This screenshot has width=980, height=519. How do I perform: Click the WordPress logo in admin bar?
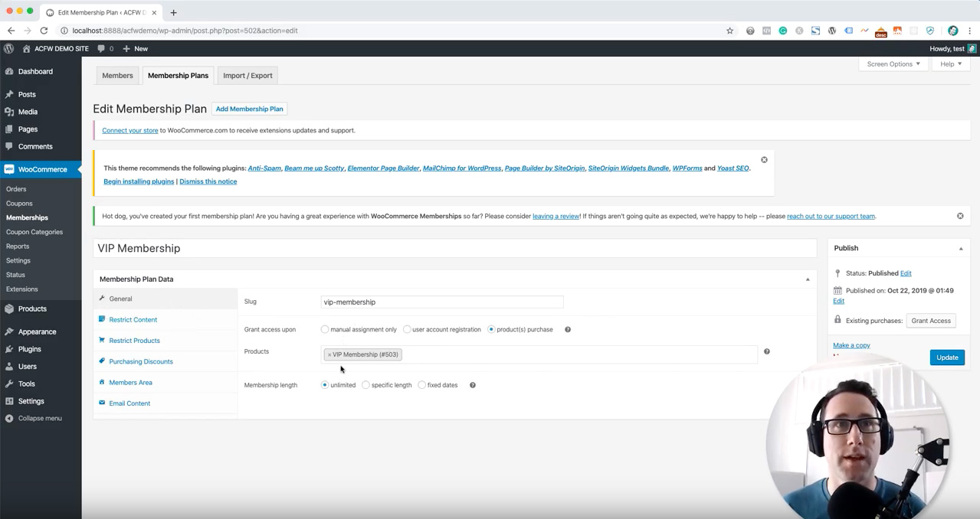tap(8, 48)
